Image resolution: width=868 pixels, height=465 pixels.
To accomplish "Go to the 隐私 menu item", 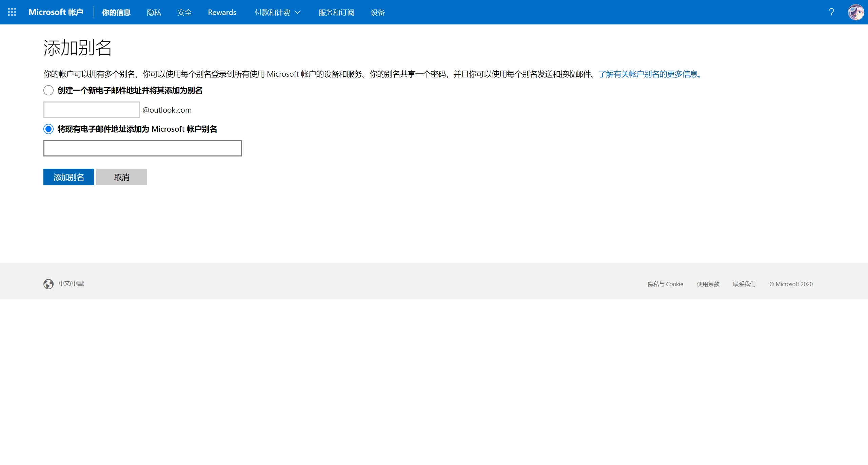I will click(x=154, y=13).
